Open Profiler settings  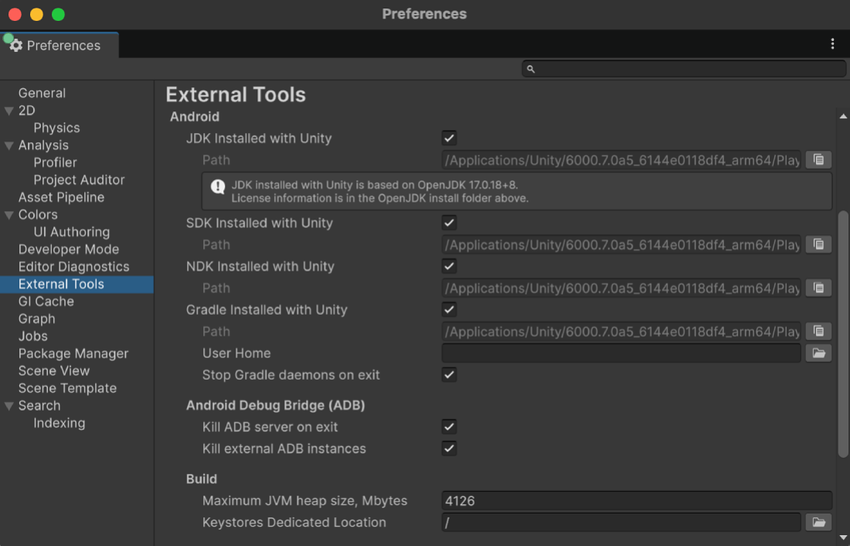[55, 163]
